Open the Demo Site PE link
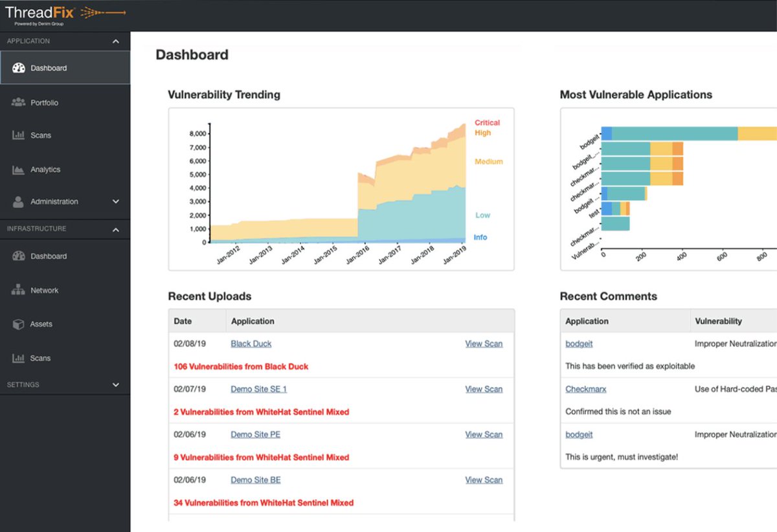 tap(256, 434)
